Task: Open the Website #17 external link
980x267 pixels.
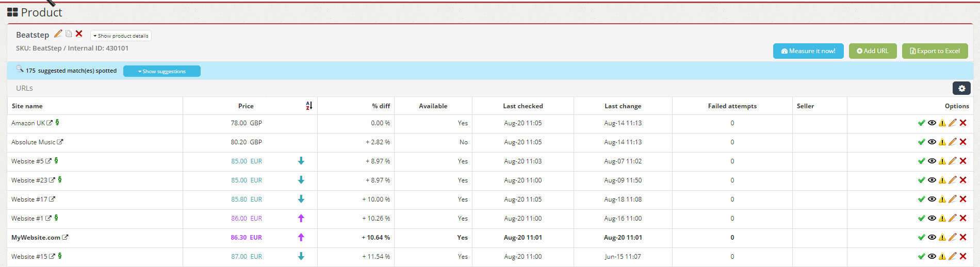Action: click(x=52, y=199)
